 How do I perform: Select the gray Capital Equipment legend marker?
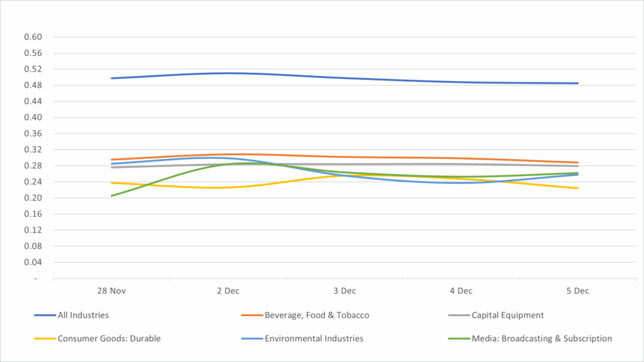[458, 315]
